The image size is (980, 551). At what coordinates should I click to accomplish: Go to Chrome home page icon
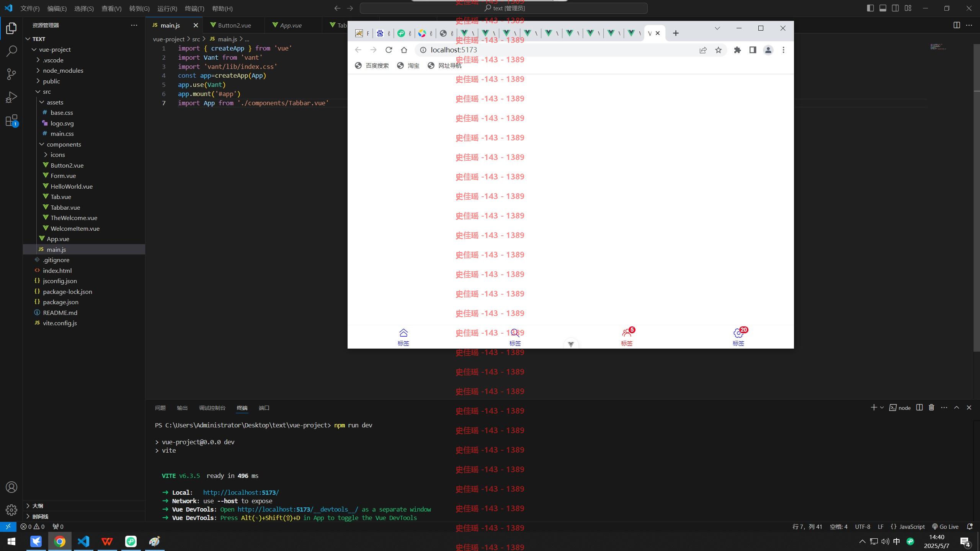click(404, 50)
